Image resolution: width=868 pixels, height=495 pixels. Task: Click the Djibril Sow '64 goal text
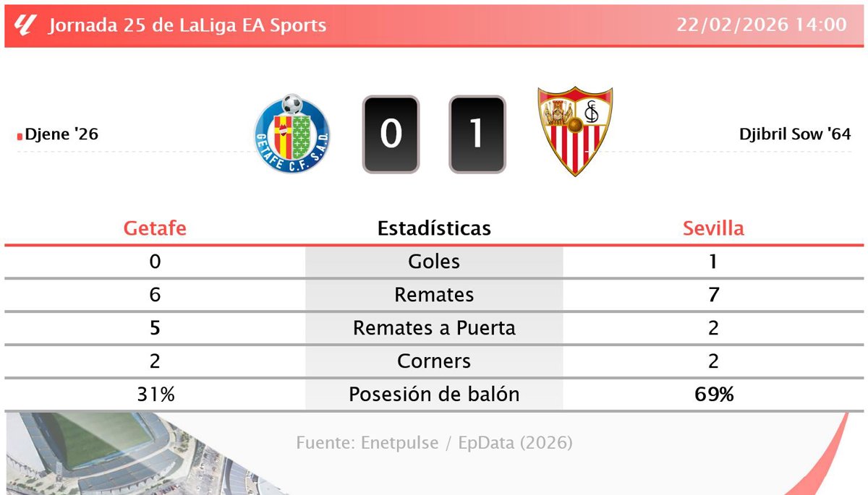[x=795, y=134]
